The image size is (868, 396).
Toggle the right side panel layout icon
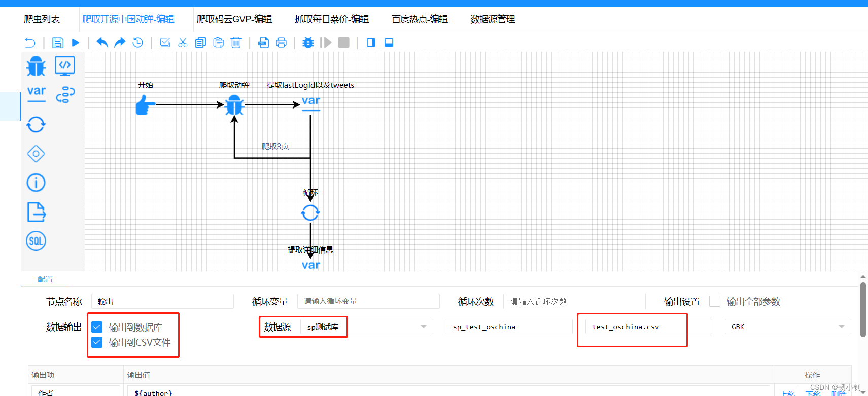371,43
